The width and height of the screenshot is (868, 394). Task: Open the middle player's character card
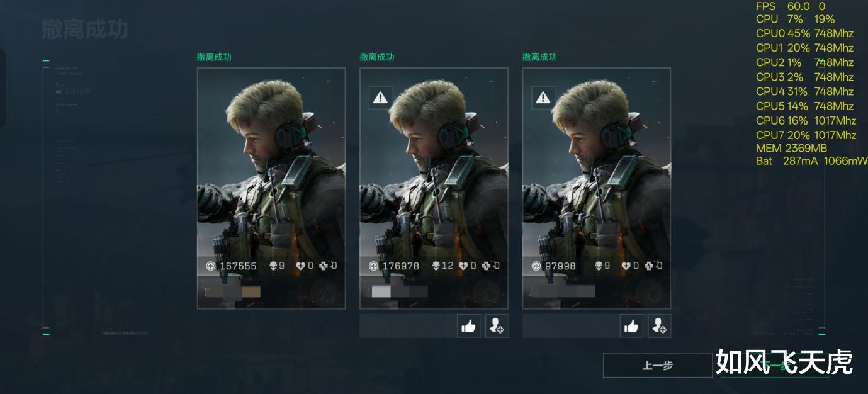click(434, 188)
